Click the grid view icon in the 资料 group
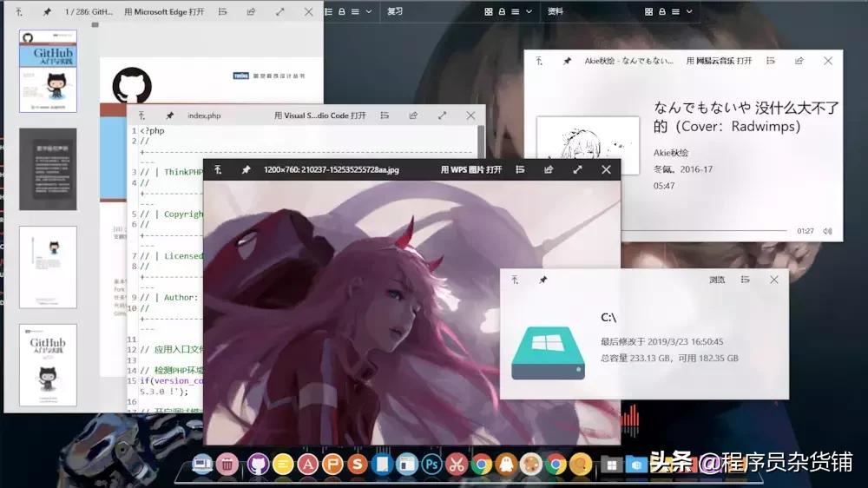 point(648,11)
